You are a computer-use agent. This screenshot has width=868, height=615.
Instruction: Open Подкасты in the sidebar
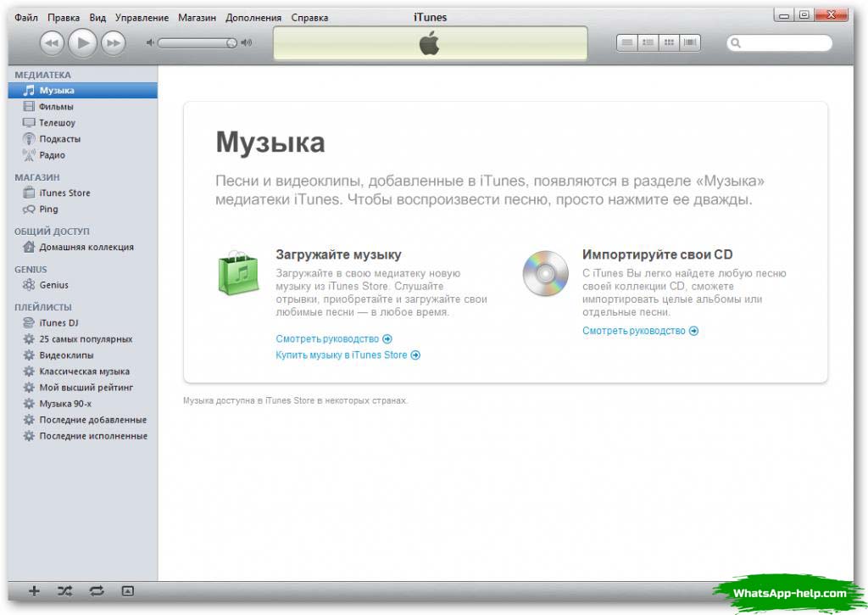tap(82, 138)
